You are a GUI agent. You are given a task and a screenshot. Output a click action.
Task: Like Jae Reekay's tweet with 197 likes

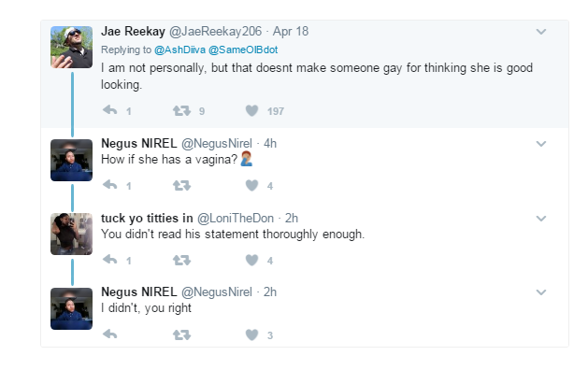pyautogui.click(x=251, y=111)
